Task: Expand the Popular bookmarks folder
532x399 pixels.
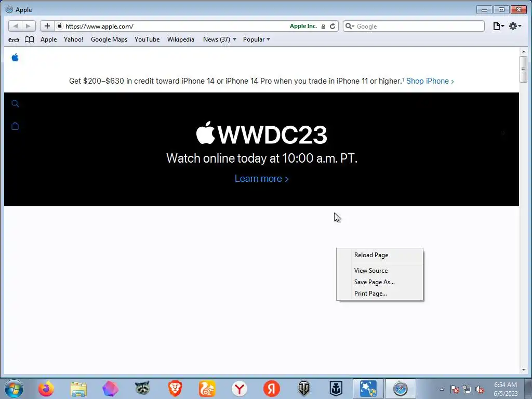Action: click(257, 39)
